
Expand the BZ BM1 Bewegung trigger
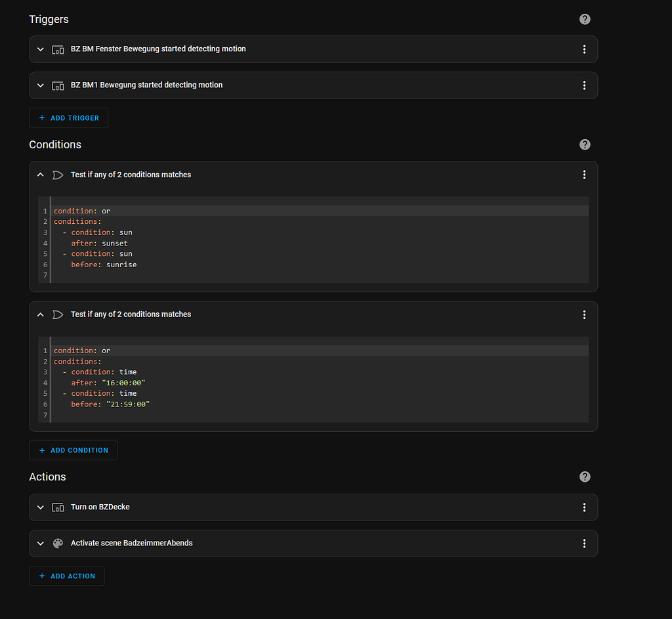tap(41, 85)
